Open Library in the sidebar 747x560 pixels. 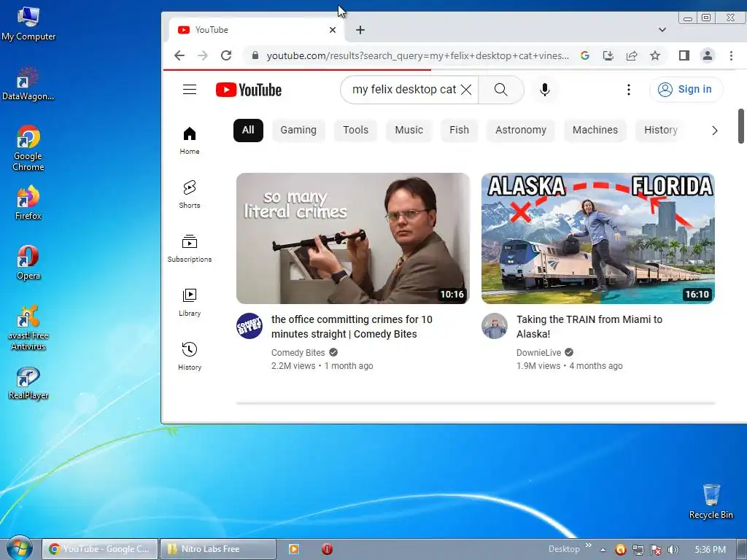click(190, 303)
